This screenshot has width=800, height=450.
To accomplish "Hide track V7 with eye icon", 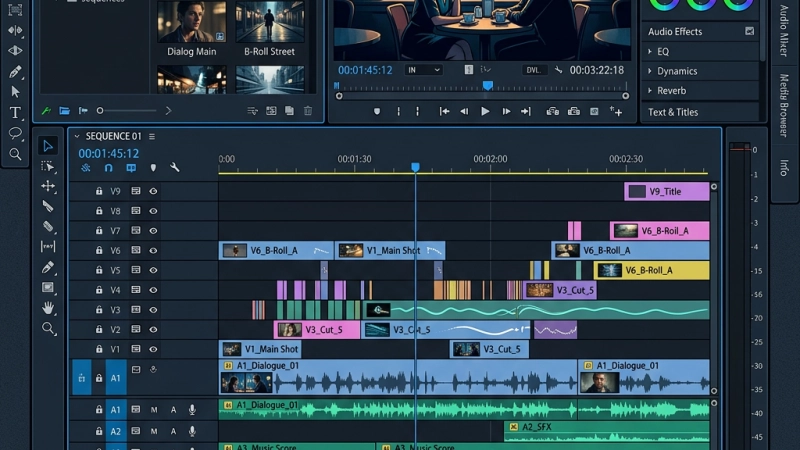I will pos(153,231).
